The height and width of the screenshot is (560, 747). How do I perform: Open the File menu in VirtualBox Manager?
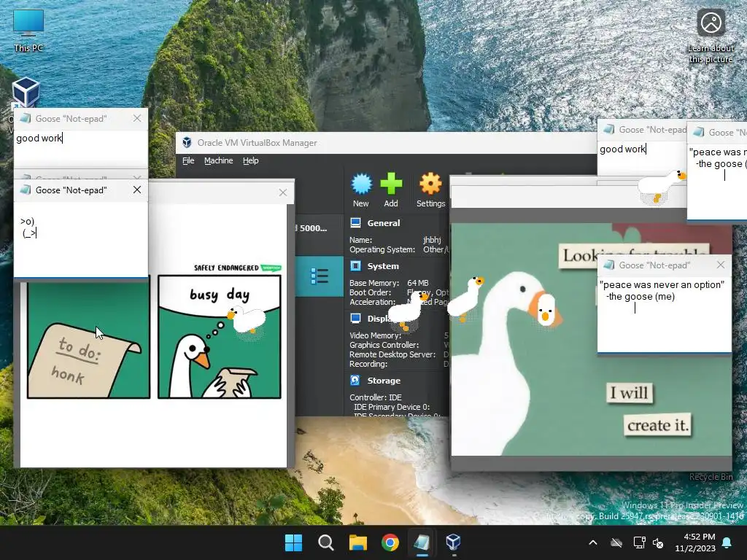[x=188, y=160]
